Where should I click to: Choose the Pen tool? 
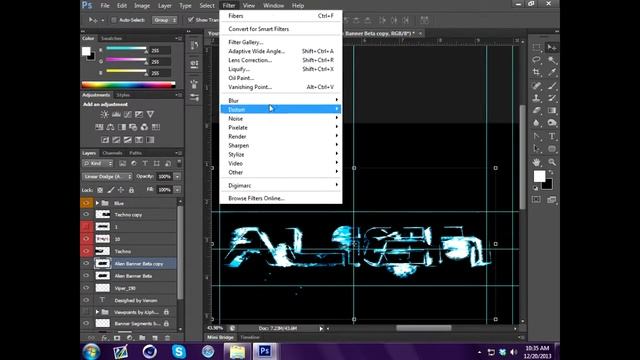(537, 136)
